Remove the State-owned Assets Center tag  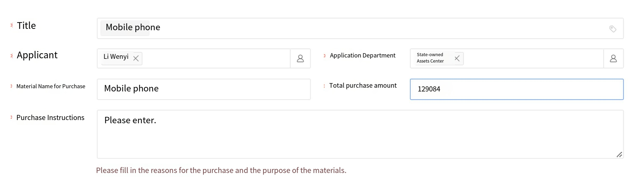tap(457, 58)
